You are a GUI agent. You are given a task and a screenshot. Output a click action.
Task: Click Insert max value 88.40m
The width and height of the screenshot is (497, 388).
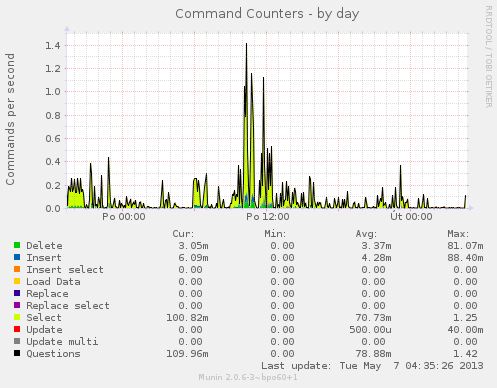465,258
